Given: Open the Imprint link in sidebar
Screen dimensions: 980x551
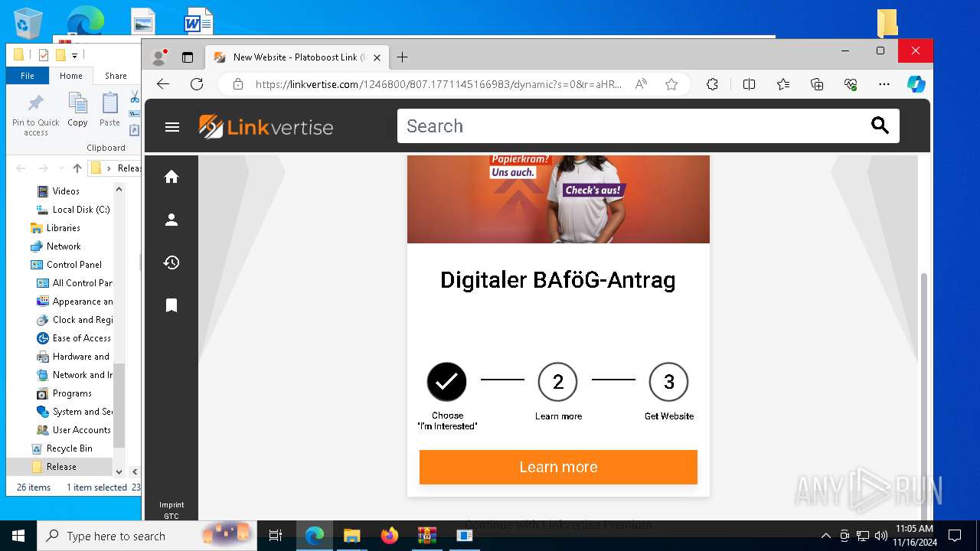Looking at the screenshot, I should tap(171, 505).
